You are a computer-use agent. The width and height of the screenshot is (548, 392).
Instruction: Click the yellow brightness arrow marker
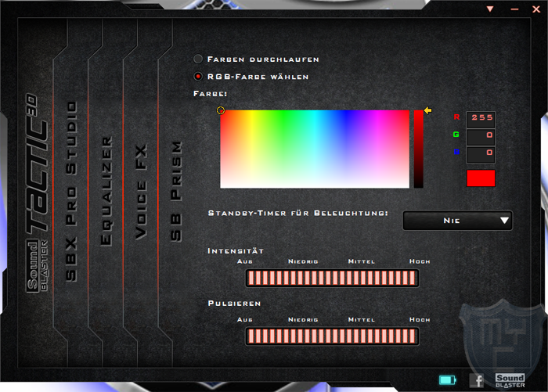tap(427, 110)
